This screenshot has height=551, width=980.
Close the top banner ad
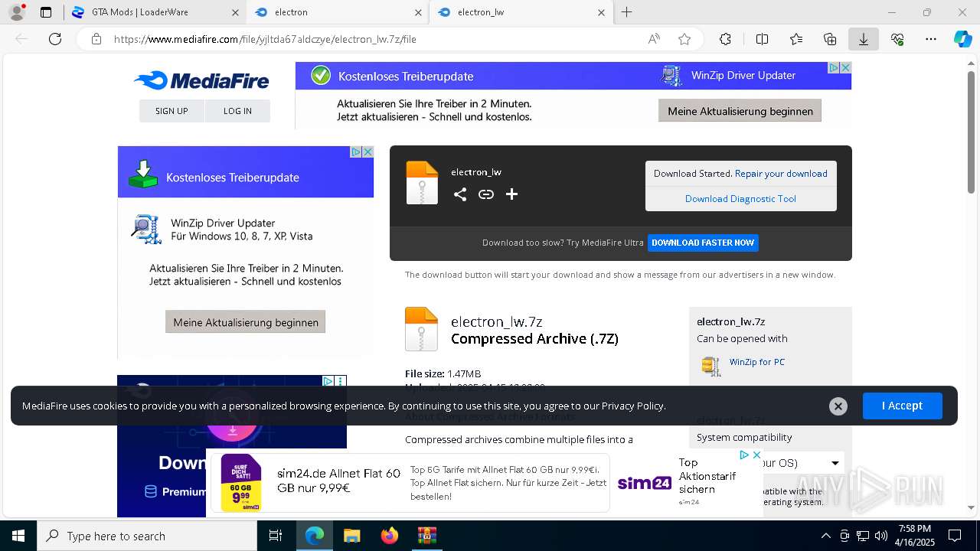click(x=845, y=68)
